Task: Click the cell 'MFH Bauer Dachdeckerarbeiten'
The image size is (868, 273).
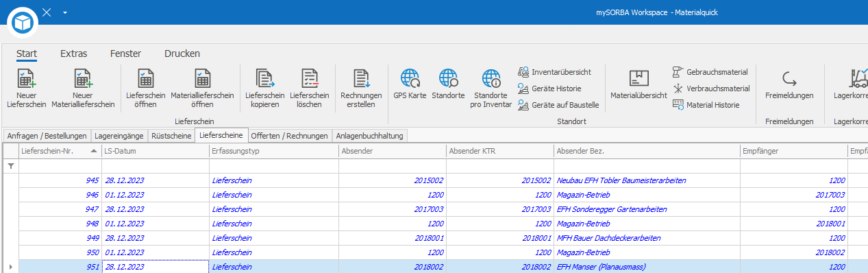Action: click(647, 238)
